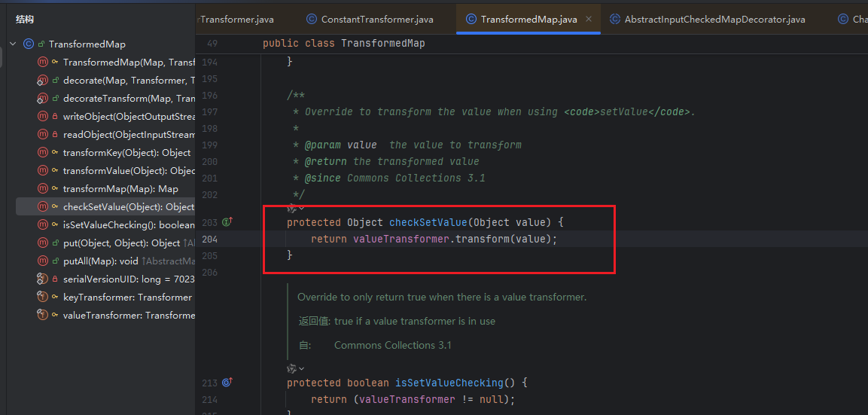868x415 pixels.
Task: Click the checkSetValue method name in editor
Action: (x=428, y=222)
